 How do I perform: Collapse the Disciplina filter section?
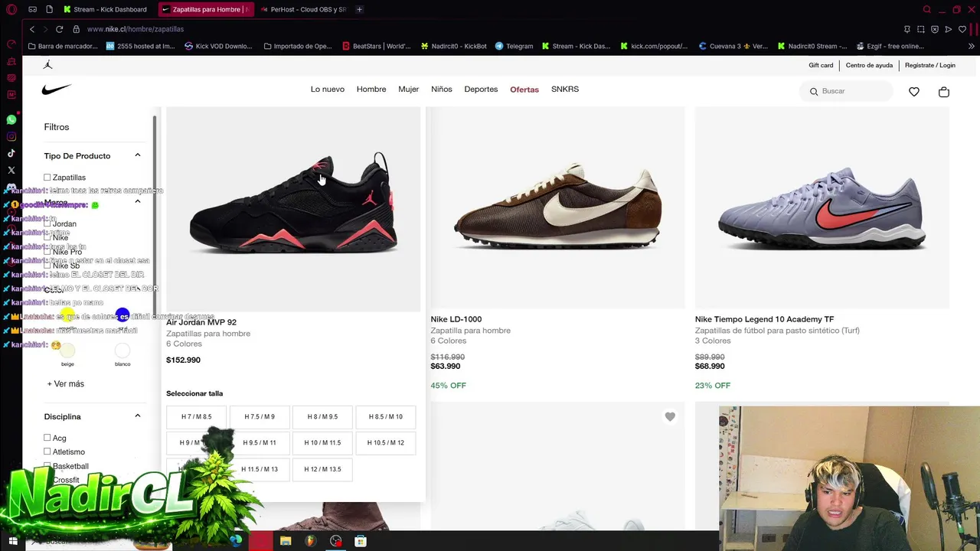[x=138, y=416]
